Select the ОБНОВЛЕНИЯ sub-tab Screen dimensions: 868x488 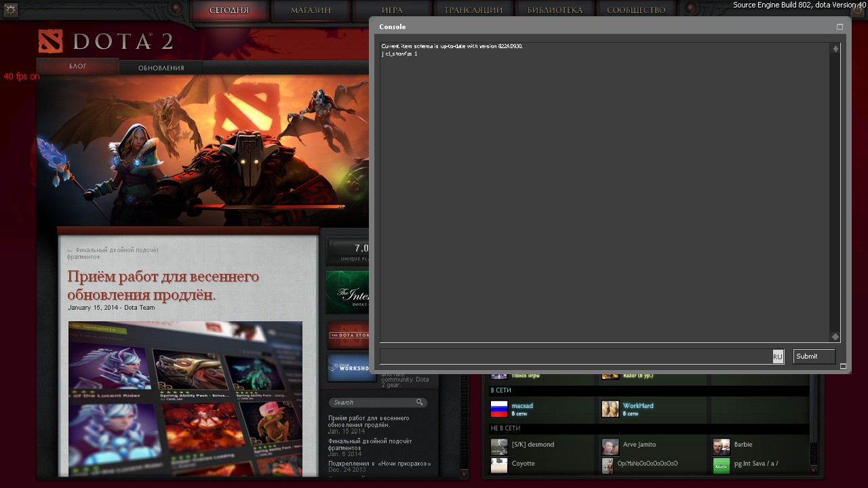pos(161,68)
